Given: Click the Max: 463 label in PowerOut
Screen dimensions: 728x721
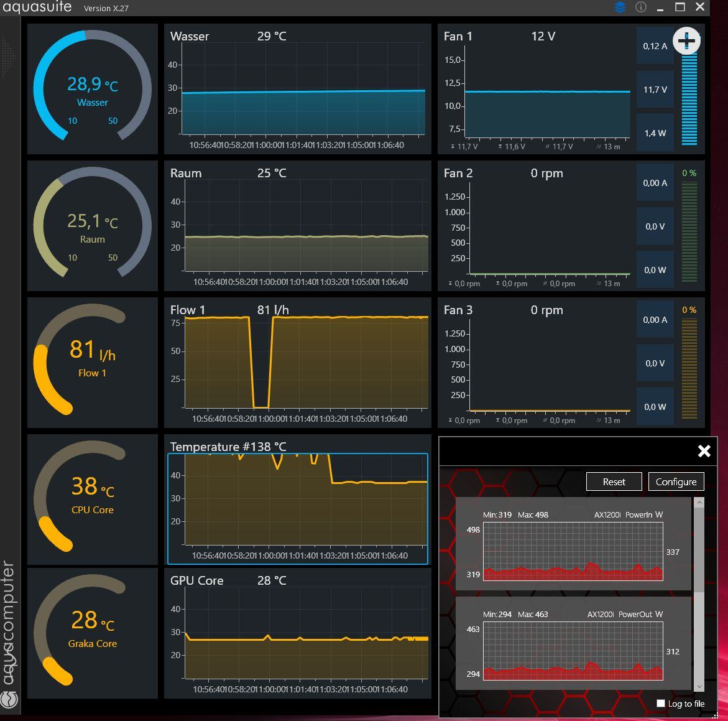Looking at the screenshot, I should click(533, 614).
